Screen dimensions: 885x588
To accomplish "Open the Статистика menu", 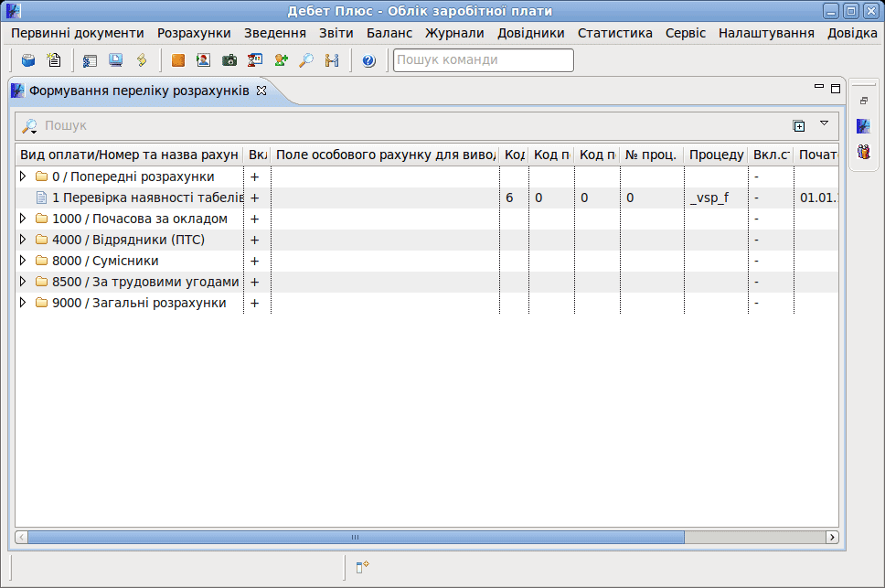I will click(614, 33).
